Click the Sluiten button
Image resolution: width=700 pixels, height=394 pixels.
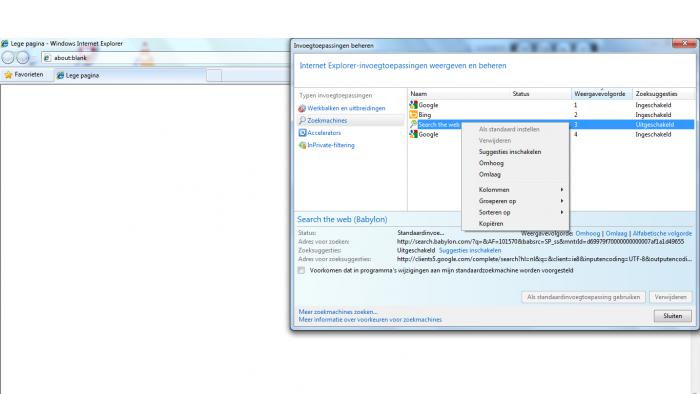(672, 316)
